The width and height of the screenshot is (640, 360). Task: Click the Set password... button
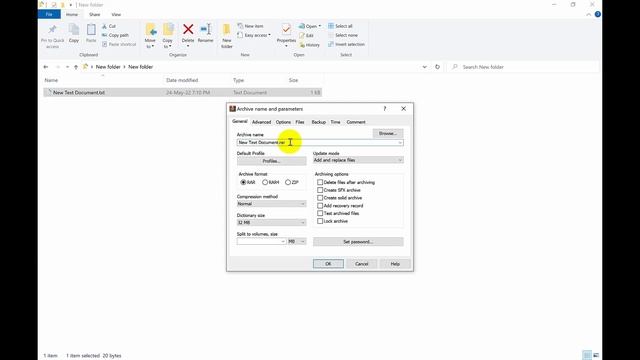pyautogui.click(x=358, y=242)
